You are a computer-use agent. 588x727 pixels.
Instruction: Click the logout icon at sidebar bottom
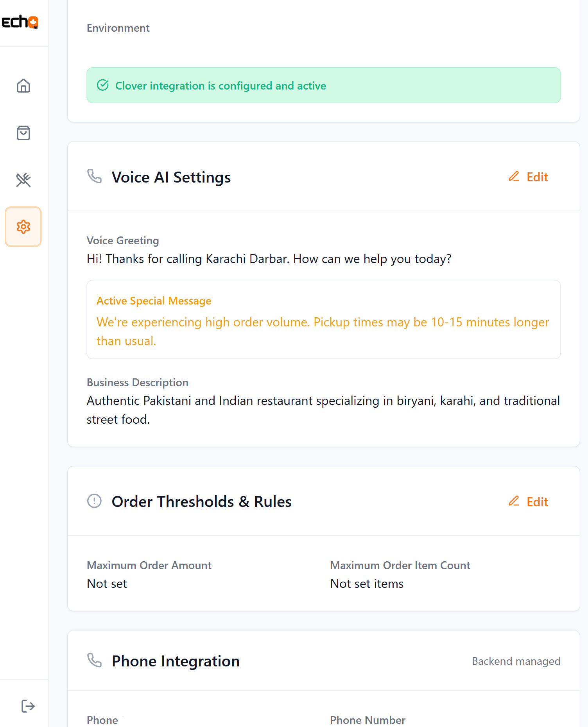coord(27,706)
